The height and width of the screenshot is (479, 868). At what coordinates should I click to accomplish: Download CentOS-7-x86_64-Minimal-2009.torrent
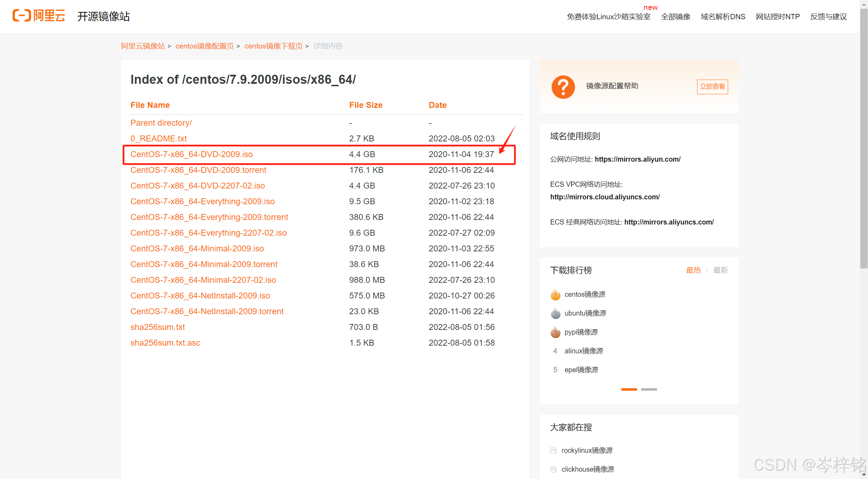[x=204, y=264]
